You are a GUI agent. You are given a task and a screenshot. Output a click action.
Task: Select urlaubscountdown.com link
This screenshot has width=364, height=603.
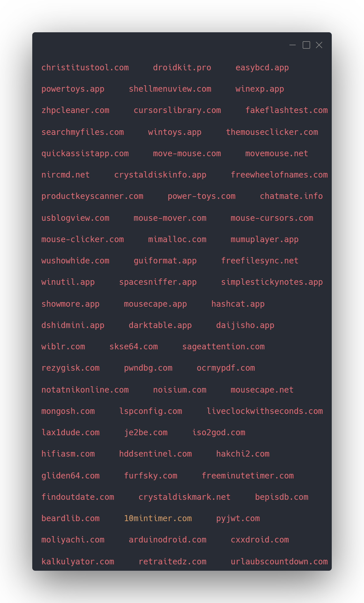point(279,561)
